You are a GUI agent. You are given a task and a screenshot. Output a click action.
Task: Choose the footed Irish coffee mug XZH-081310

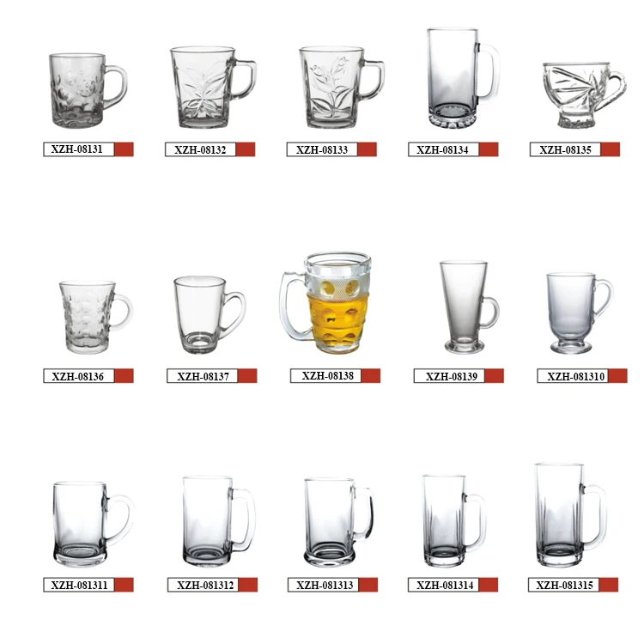[580, 313]
